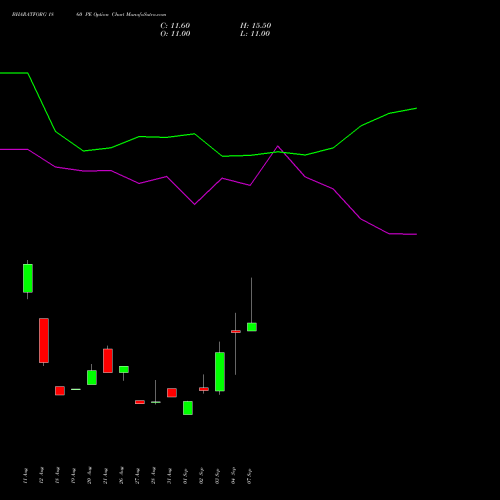Click the right end of the purple line
Screen dimensions: 500x500
coord(416,234)
